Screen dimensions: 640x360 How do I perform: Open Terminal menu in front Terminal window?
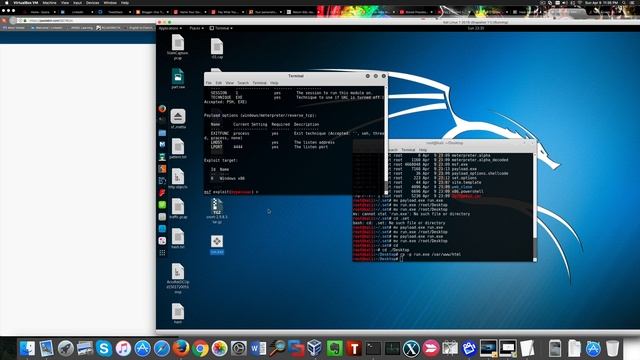[259, 83]
